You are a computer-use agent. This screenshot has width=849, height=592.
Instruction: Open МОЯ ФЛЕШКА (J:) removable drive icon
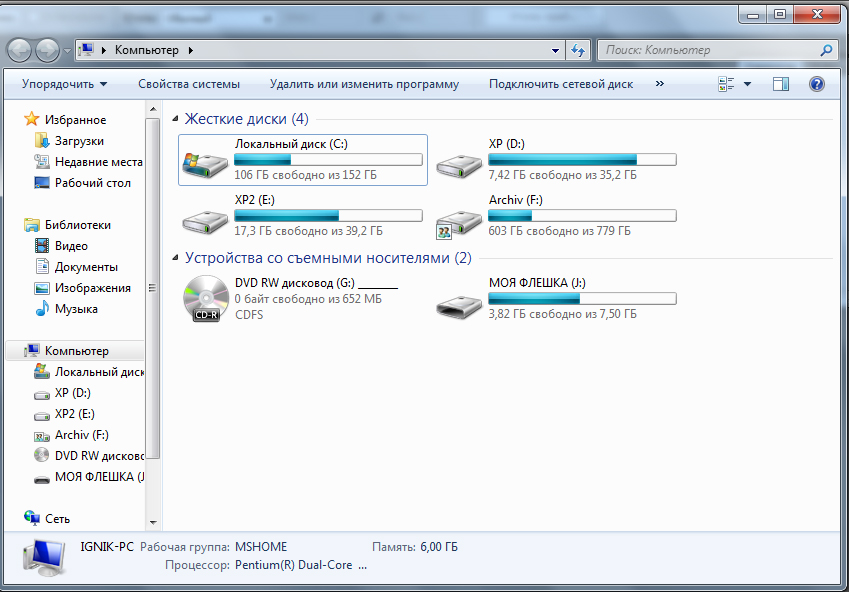click(x=459, y=307)
